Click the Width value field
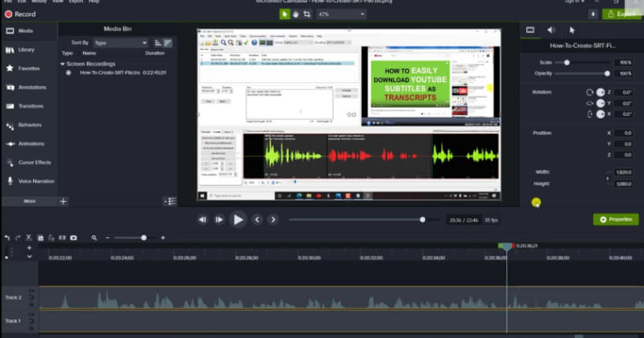This screenshot has width=644, height=338. pos(623,172)
